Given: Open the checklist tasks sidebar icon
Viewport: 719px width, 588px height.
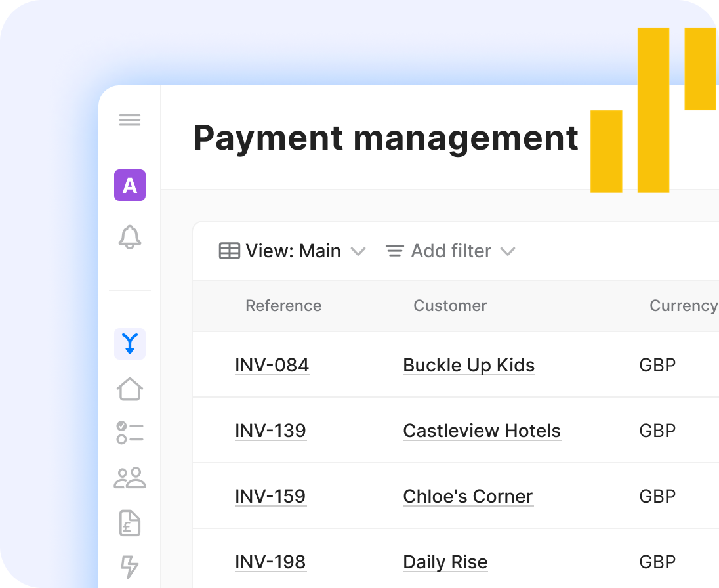Looking at the screenshot, I should 130,433.
